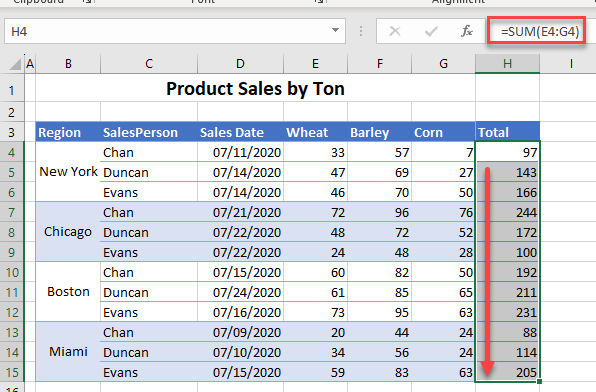The height and width of the screenshot is (392, 596).
Task: Click the date cell 07/21/2020
Action: coord(240,212)
